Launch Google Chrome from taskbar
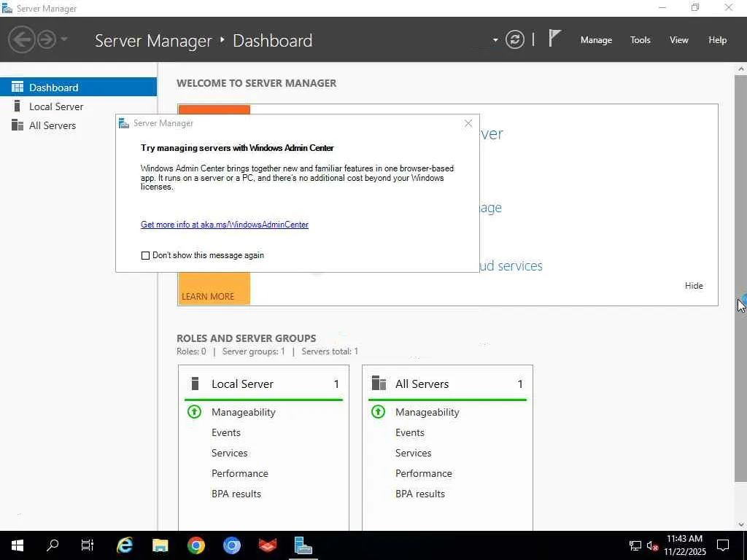Image resolution: width=747 pixels, height=560 pixels. coord(196,545)
